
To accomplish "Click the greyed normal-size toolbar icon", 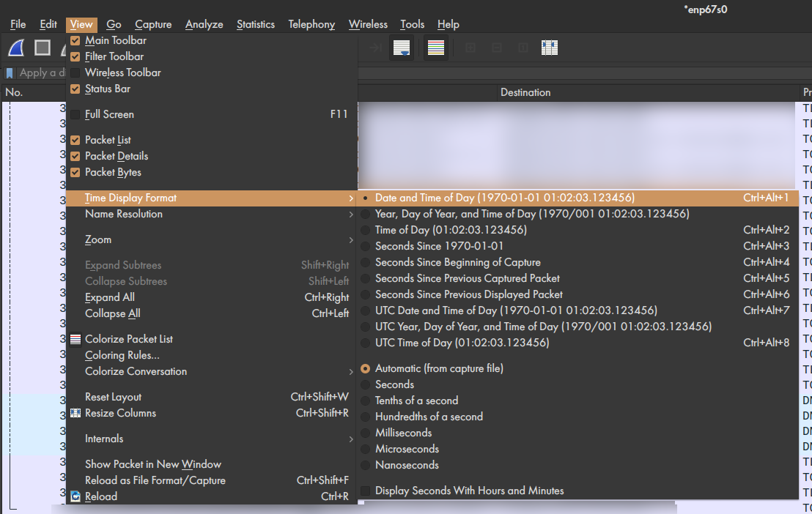I will [x=523, y=48].
